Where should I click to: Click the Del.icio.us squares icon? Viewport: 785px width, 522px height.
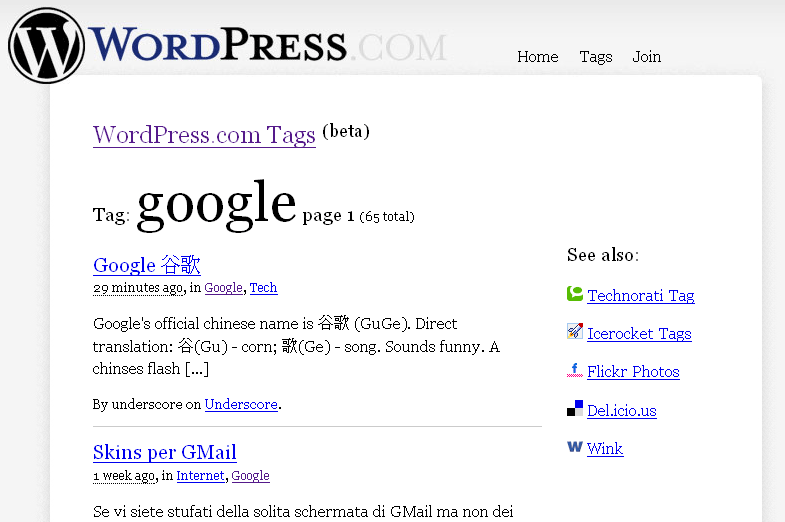tap(575, 408)
